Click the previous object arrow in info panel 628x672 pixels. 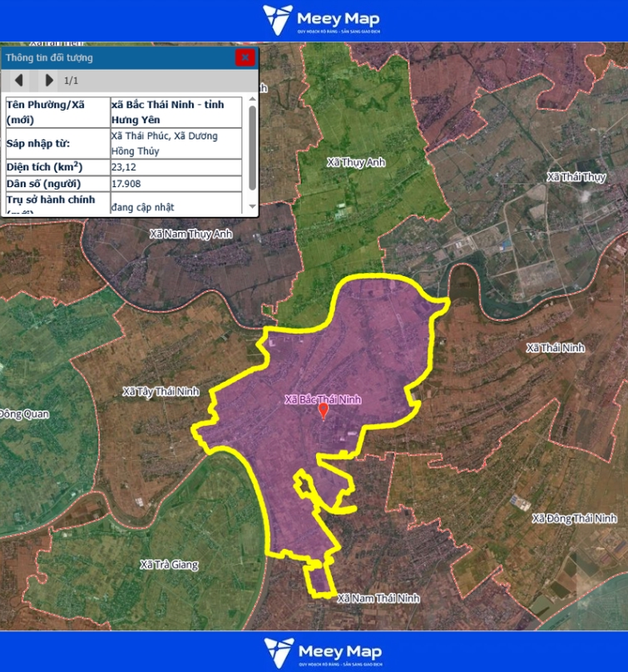pyautogui.click(x=19, y=81)
